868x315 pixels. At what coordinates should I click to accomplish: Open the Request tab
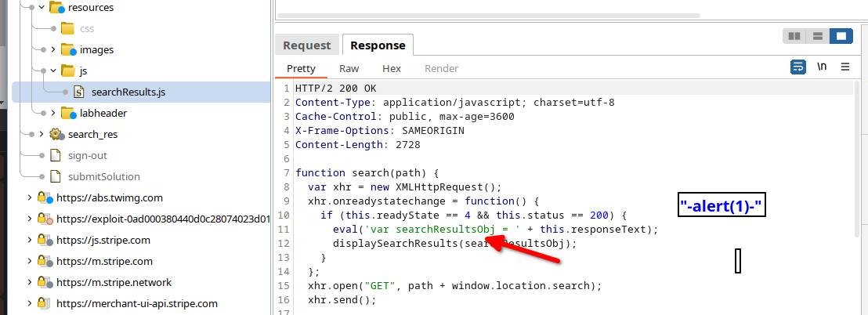(x=307, y=45)
